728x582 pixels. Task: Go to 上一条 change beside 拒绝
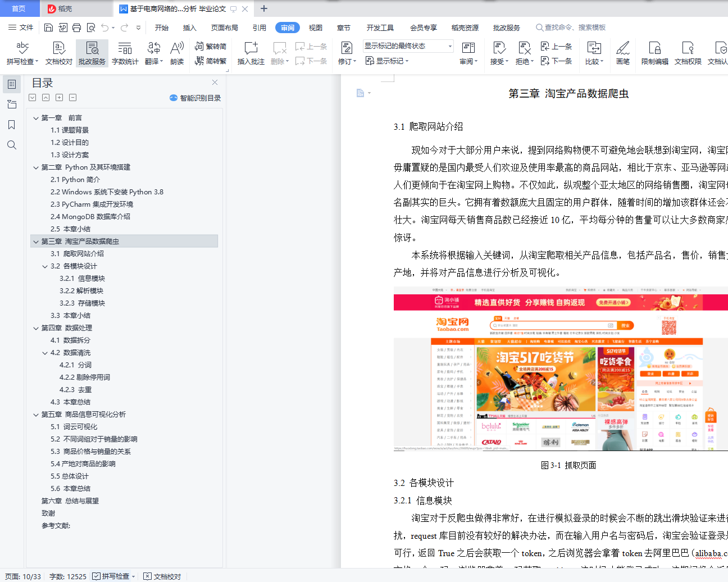coord(556,46)
